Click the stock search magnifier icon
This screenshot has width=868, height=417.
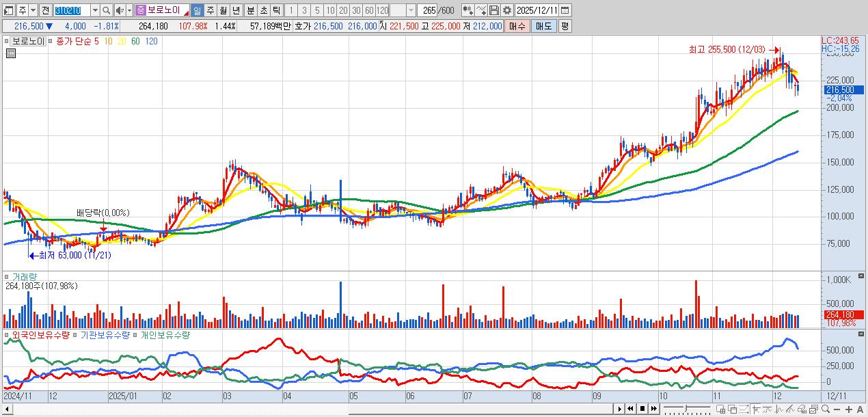click(x=106, y=10)
